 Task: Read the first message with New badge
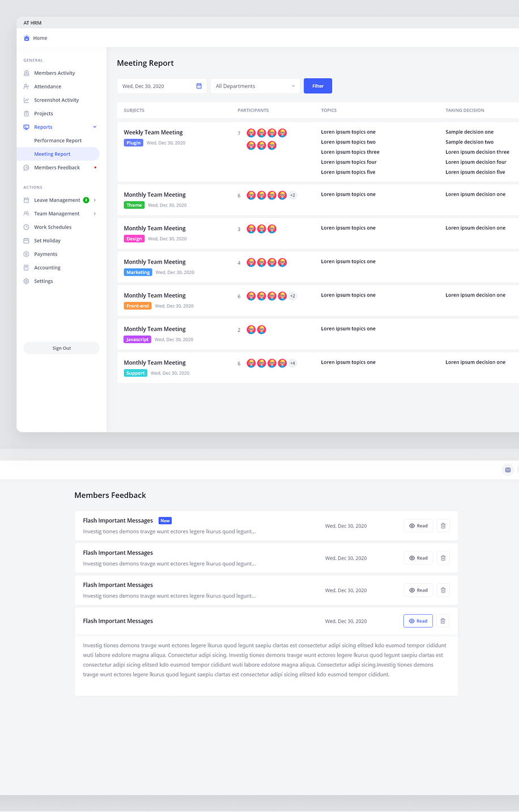click(x=418, y=526)
